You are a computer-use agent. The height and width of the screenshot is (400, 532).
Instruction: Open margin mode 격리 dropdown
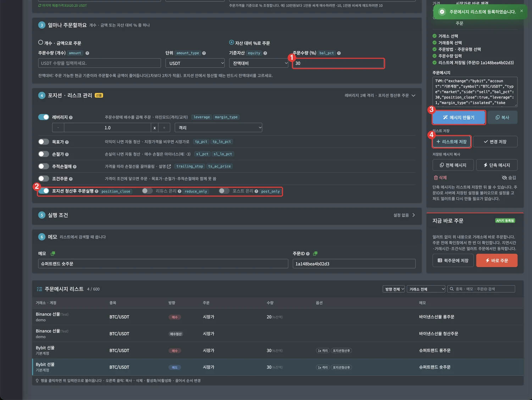[x=219, y=128]
